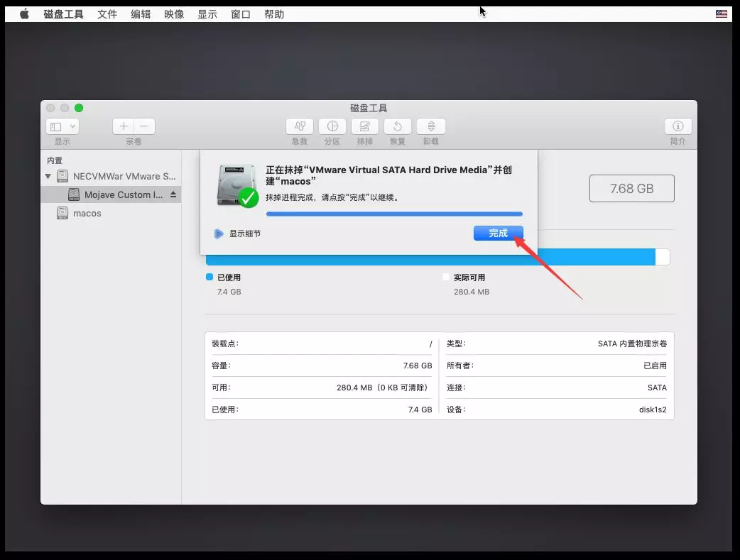Click the Unmount 卸载 icon
The width and height of the screenshot is (740, 560).
click(x=431, y=126)
